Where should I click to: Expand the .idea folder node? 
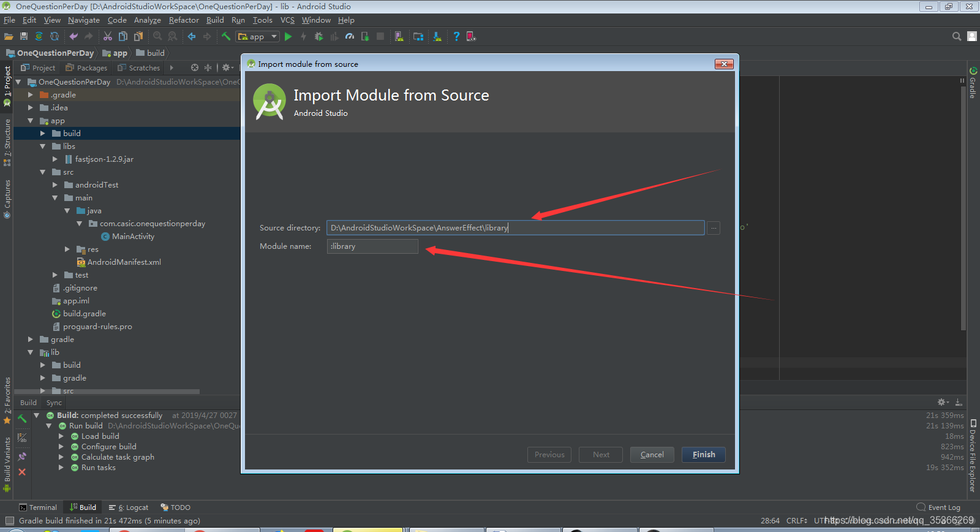coord(30,108)
